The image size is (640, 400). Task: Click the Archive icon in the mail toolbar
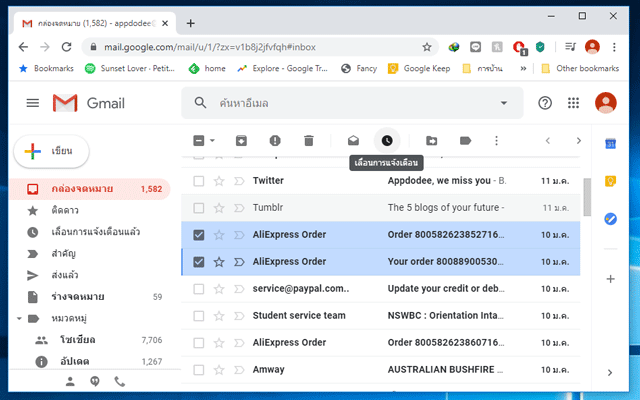[x=241, y=141]
